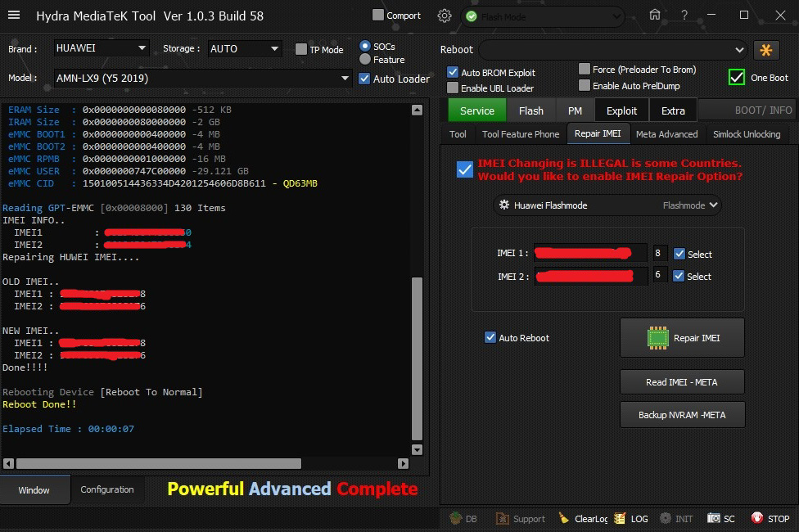
Task: Open the Flash tab
Action: coord(530,110)
